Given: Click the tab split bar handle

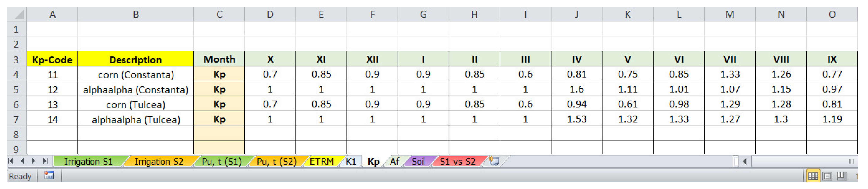Looking at the screenshot, I should click(735, 162).
